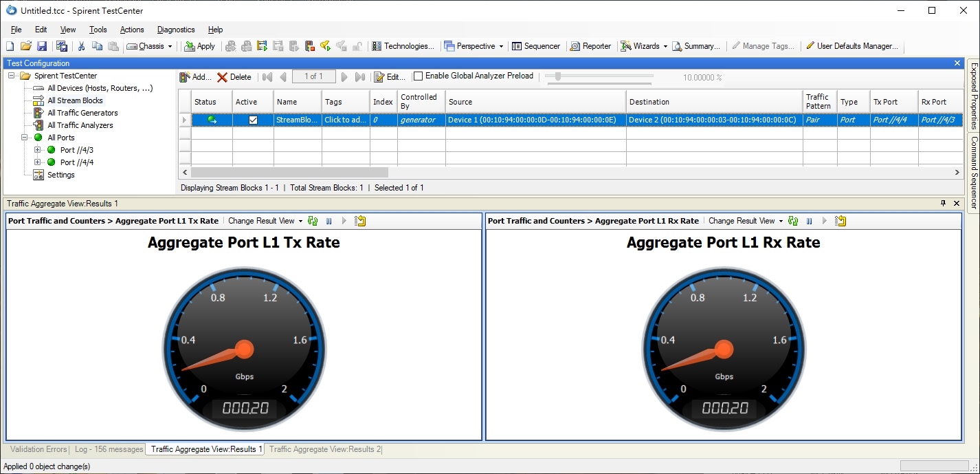Click the horizontal scrollbar of stream block grid
This screenshot has width=980, height=474.
point(290,172)
